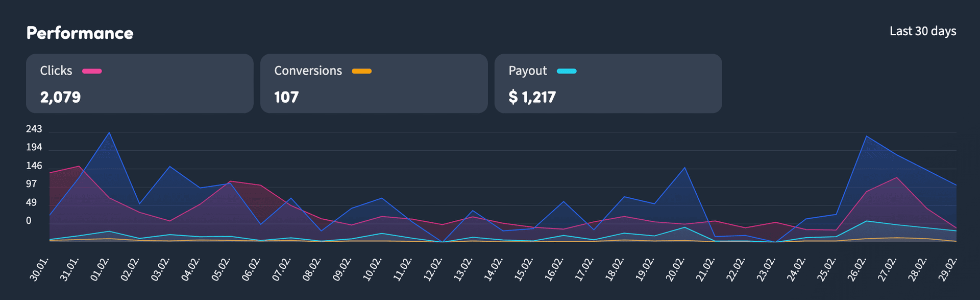Image resolution: width=980 pixels, height=300 pixels.
Task: Click the 97 y-axis value label
Action: [31, 184]
